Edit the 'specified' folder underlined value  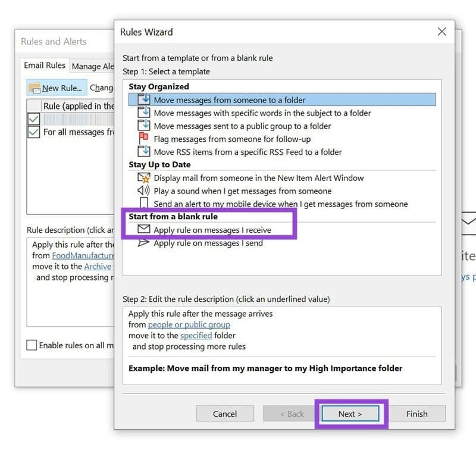197,335
